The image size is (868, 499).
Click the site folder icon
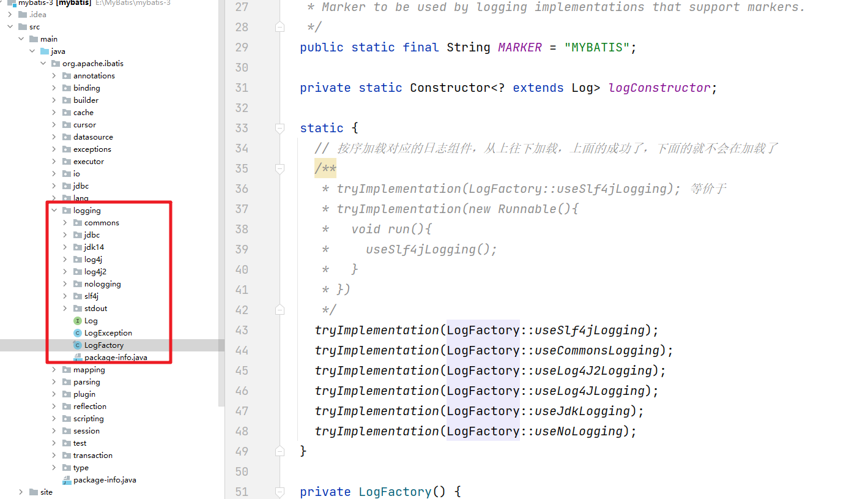point(34,492)
